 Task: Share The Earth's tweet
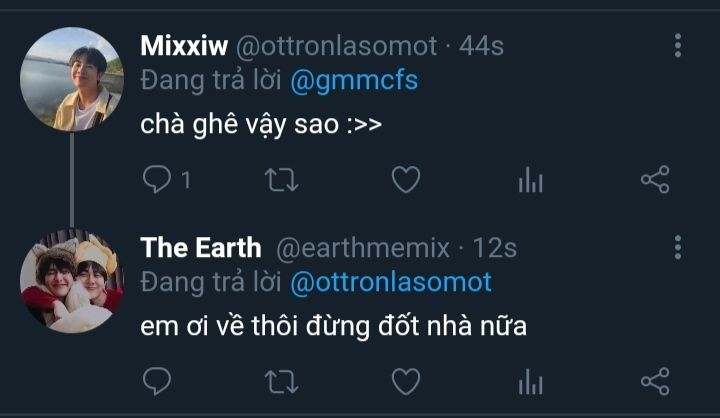coord(655,381)
